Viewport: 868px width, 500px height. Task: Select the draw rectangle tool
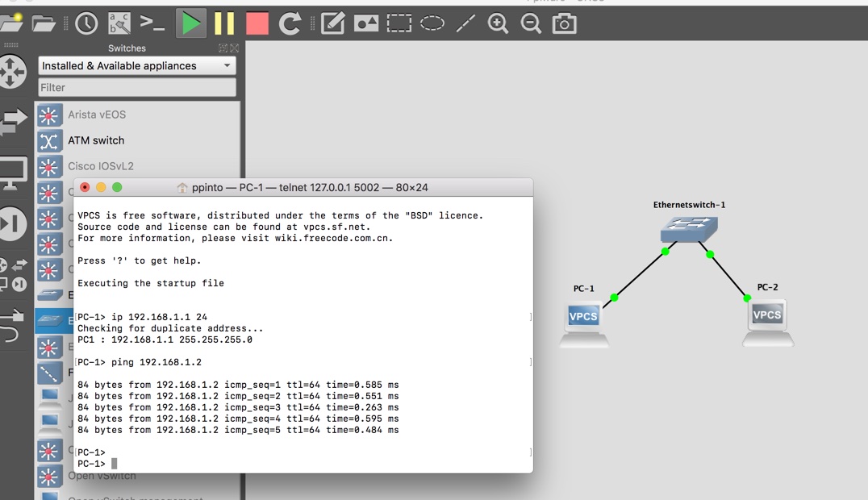399,23
